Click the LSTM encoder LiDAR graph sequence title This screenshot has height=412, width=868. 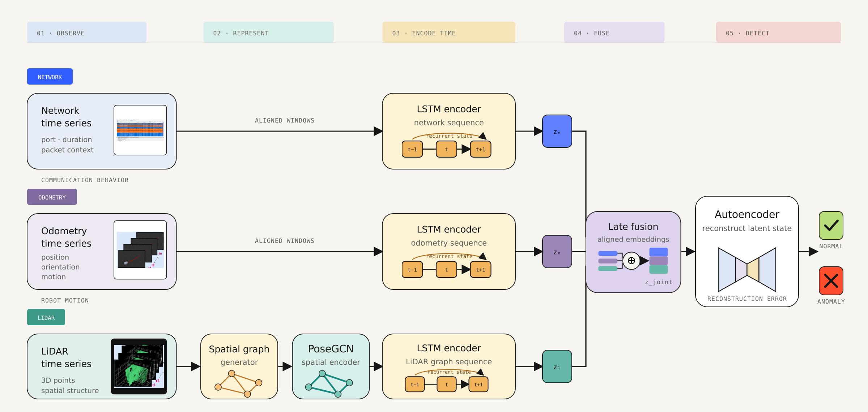[449, 354]
